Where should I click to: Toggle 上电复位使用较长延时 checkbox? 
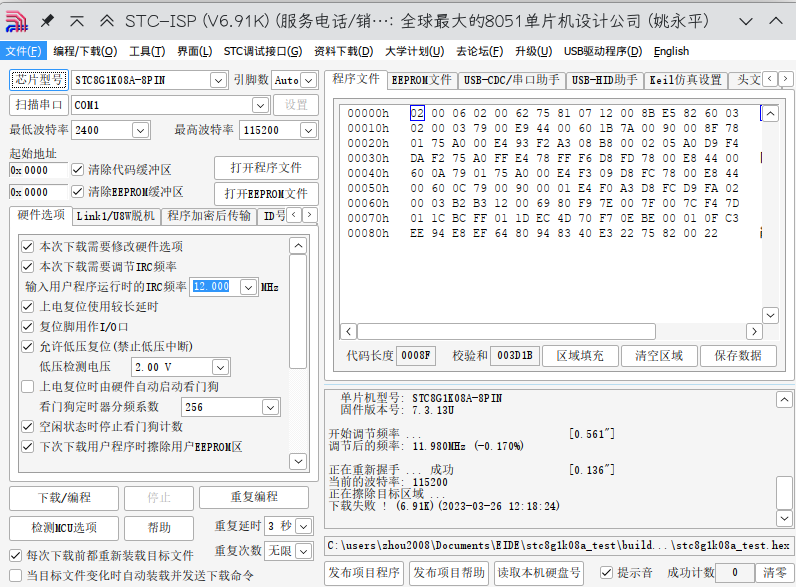pyautogui.click(x=27, y=307)
